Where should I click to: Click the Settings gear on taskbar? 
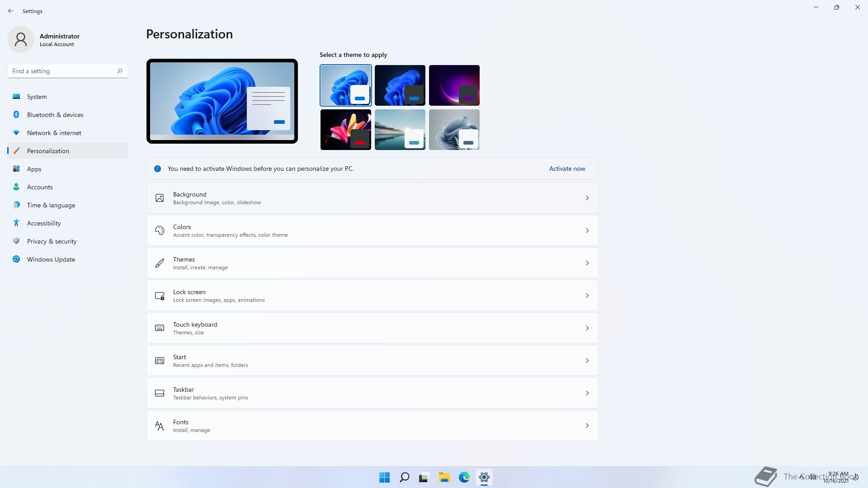484,477
